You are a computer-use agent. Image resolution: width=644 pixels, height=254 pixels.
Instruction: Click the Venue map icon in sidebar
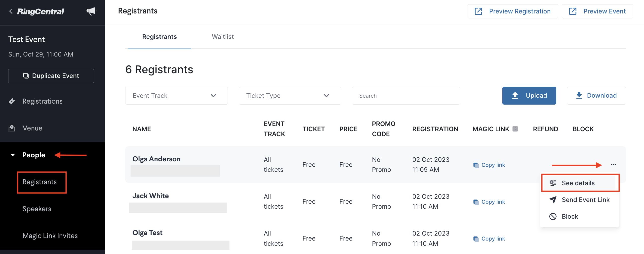(x=12, y=128)
